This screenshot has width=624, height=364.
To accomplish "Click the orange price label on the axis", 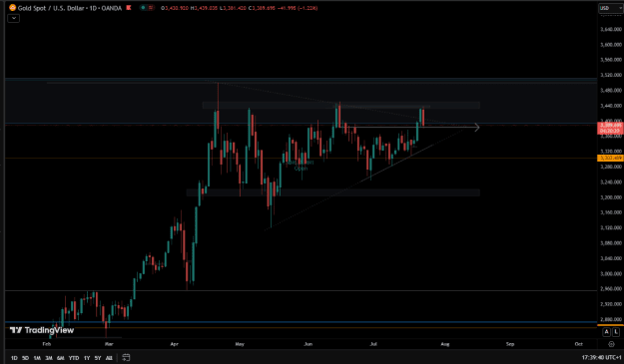I will tap(610, 159).
